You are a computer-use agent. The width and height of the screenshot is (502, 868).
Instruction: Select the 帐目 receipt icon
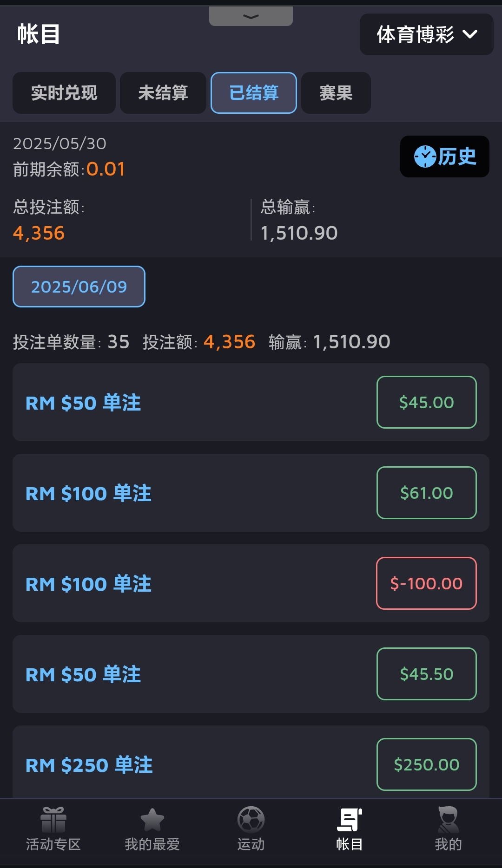click(350, 820)
